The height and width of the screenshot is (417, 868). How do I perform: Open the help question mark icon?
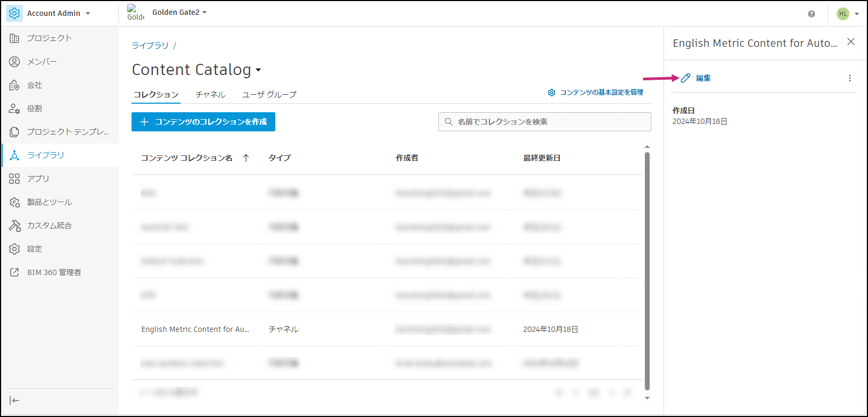pos(812,14)
